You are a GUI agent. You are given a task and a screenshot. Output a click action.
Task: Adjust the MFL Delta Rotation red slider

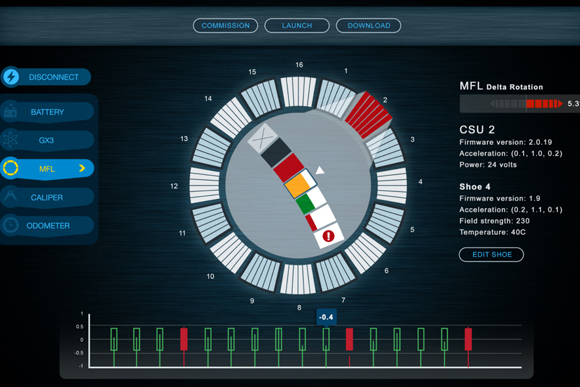pyautogui.click(x=544, y=104)
